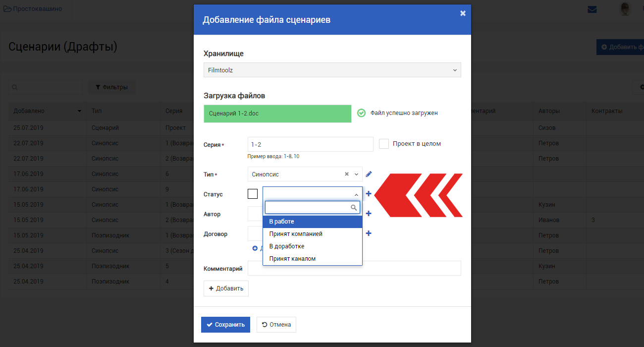
Task: Add new status with plus icon
Action: coord(369,194)
